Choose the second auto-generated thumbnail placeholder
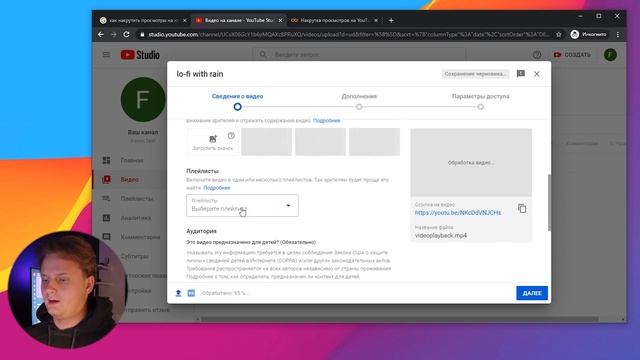This screenshot has width=640, height=360. (x=320, y=142)
